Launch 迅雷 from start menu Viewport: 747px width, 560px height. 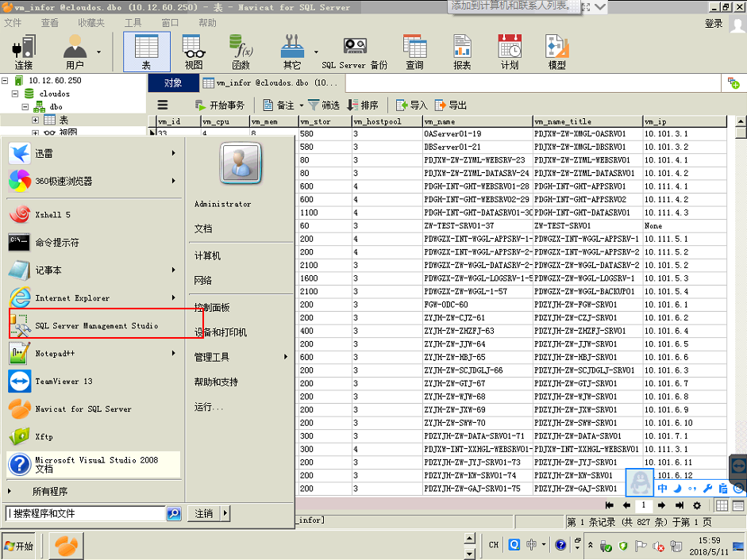pyautogui.click(x=92, y=153)
